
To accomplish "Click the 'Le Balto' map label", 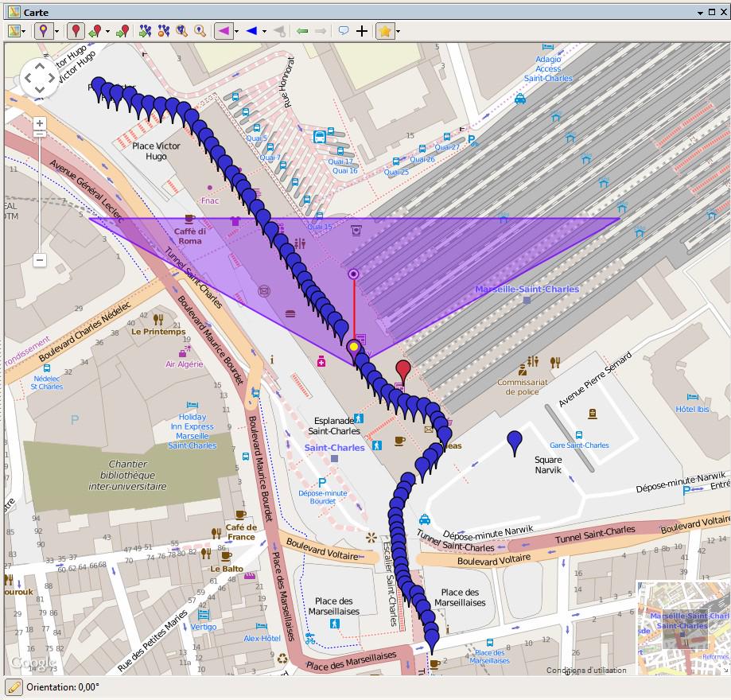I will pos(227,569).
